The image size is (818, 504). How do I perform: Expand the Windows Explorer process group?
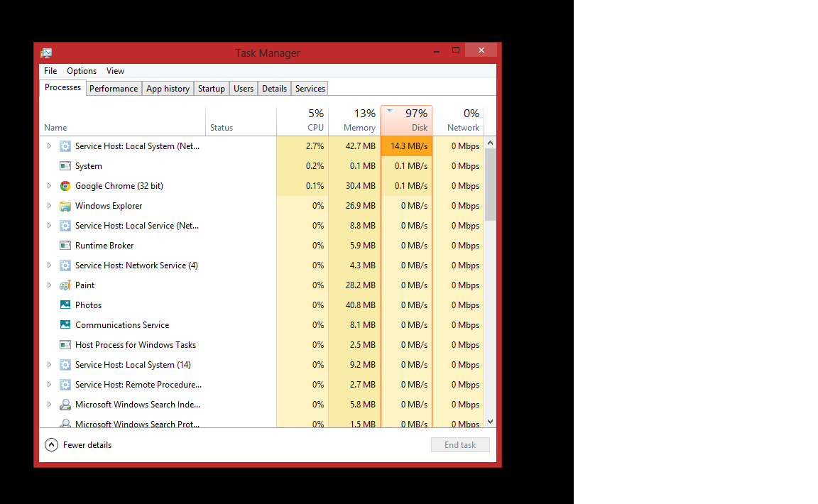pyautogui.click(x=49, y=206)
